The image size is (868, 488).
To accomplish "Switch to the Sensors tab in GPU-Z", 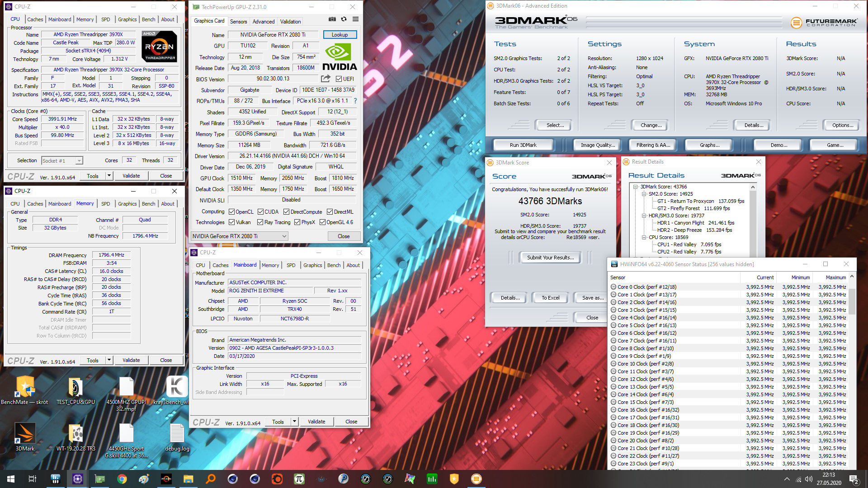I will pos(238,22).
